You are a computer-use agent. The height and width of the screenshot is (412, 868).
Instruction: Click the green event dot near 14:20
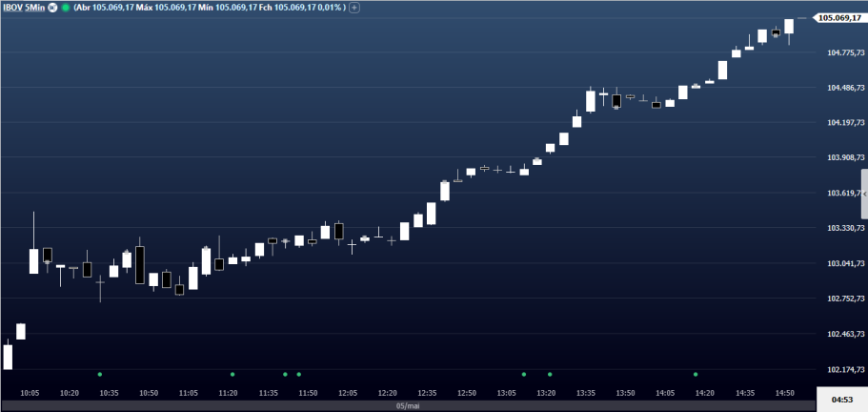(x=696, y=374)
